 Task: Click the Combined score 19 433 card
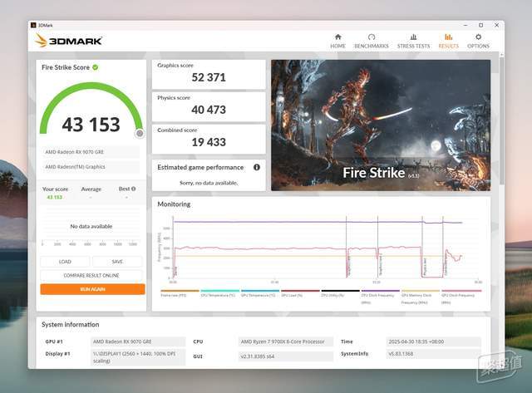209,139
